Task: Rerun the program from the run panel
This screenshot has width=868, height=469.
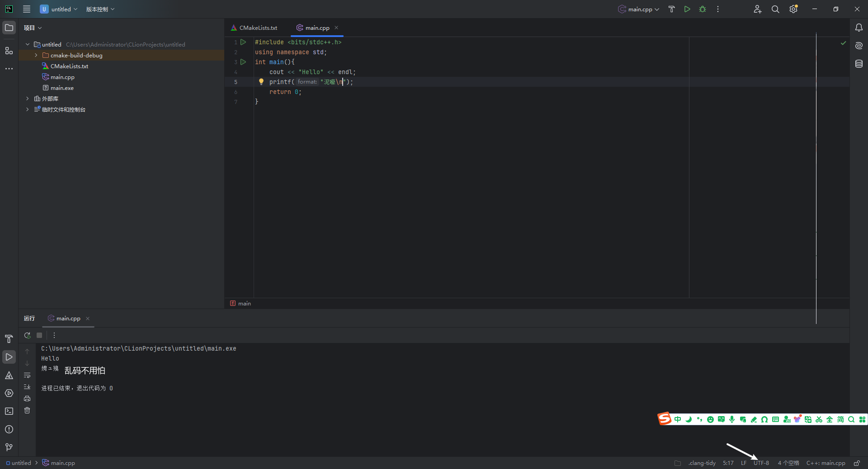Action: point(27,336)
